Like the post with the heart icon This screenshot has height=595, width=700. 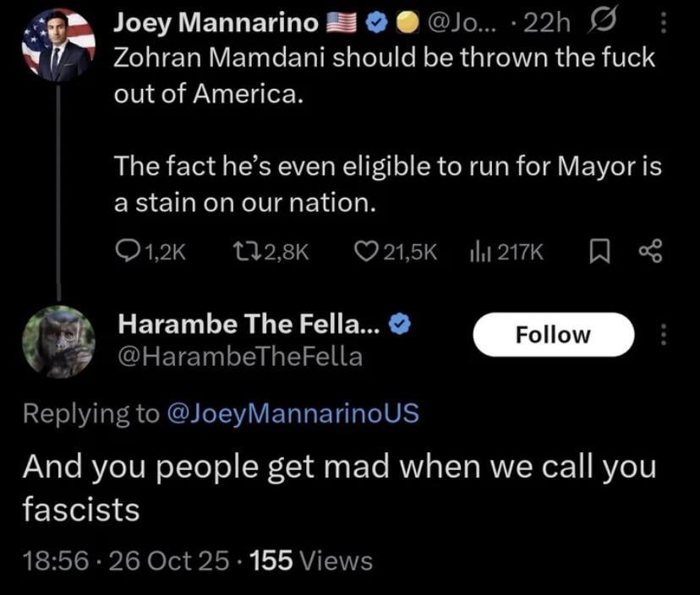(364, 251)
